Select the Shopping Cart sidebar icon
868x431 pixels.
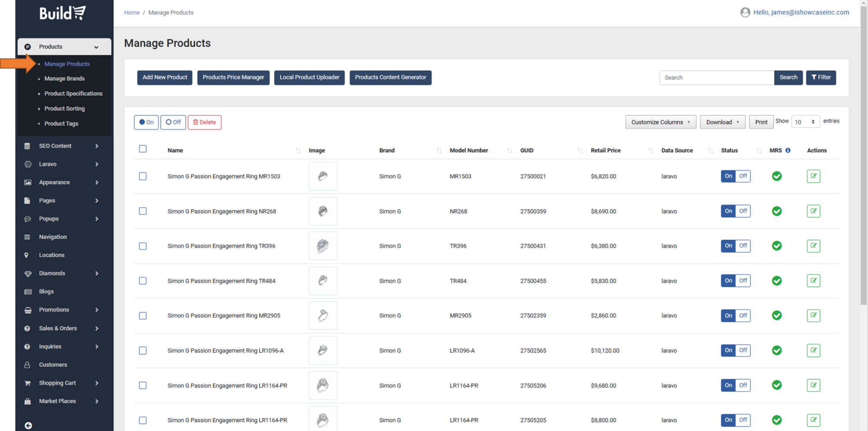(x=28, y=383)
